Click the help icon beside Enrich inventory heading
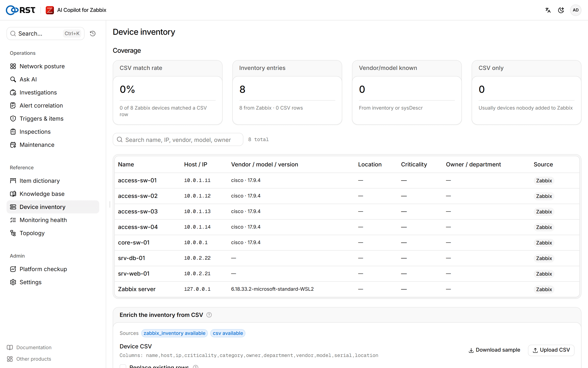Screen dimensions: 588x368 click(x=209, y=315)
